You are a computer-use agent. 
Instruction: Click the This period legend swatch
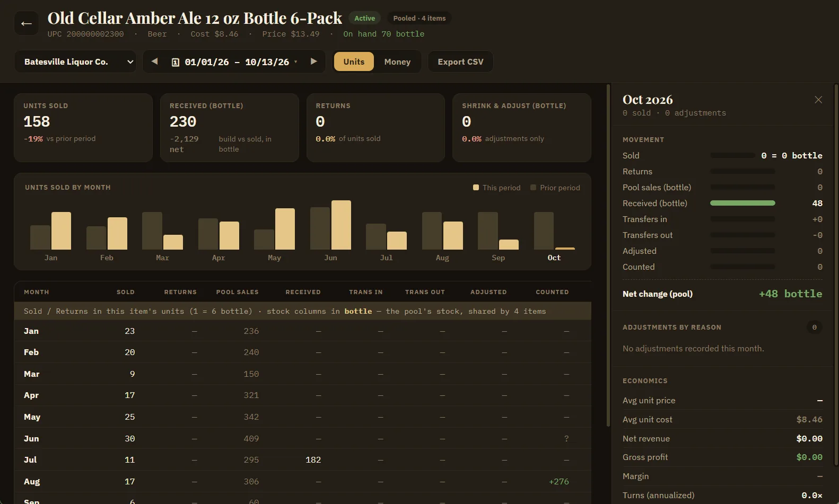point(476,187)
